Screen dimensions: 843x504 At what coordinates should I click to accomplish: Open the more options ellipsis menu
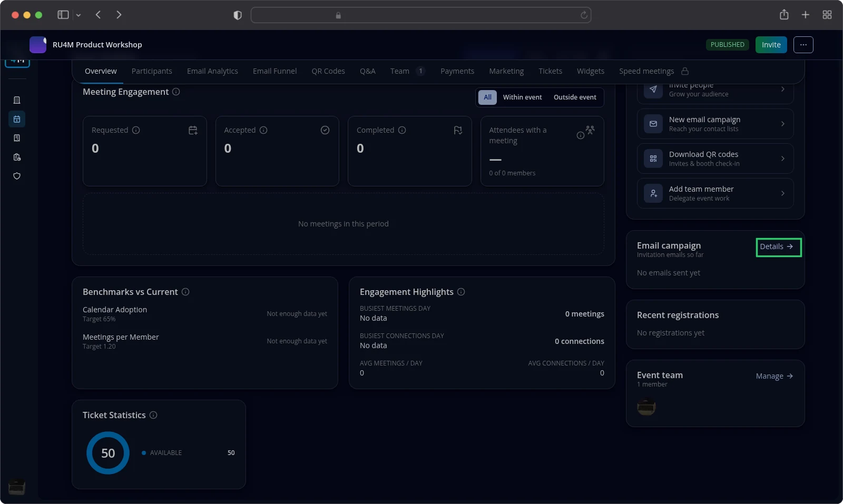point(803,45)
